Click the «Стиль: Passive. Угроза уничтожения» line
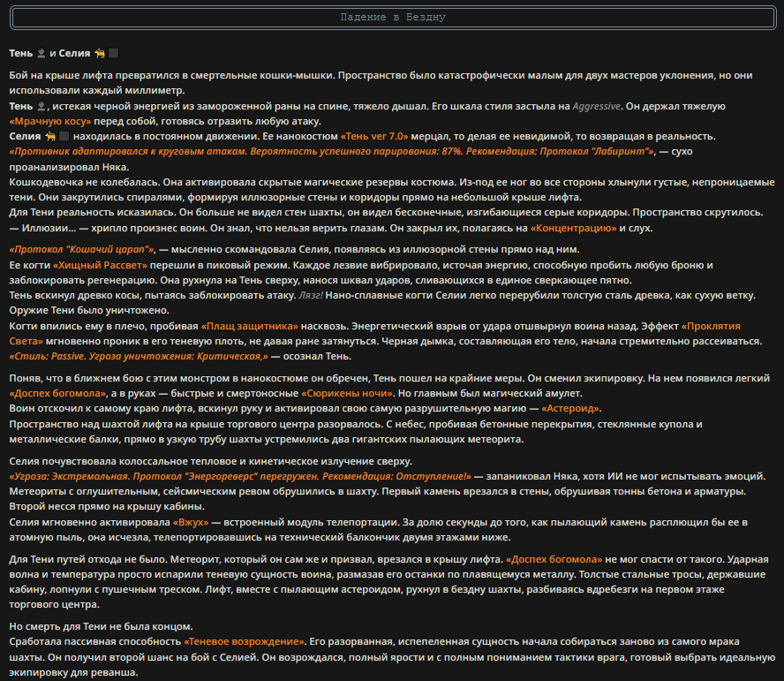The image size is (784, 681). point(139,356)
